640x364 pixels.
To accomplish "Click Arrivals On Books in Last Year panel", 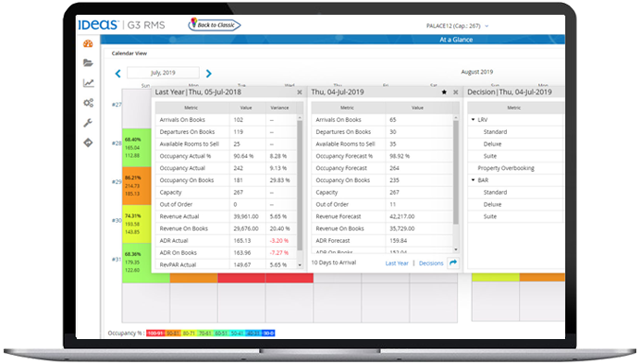I will tap(182, 120).
